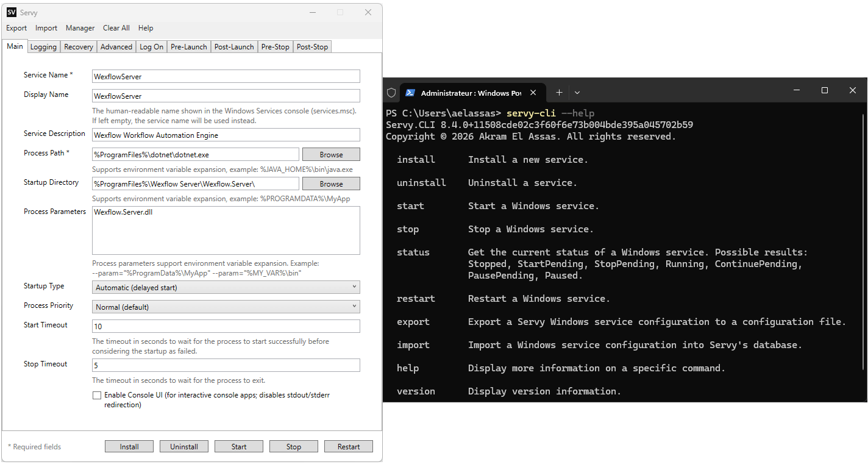868x467 pixels.
Task: Open a new terminal tab with plus icon
Action: 559,93
